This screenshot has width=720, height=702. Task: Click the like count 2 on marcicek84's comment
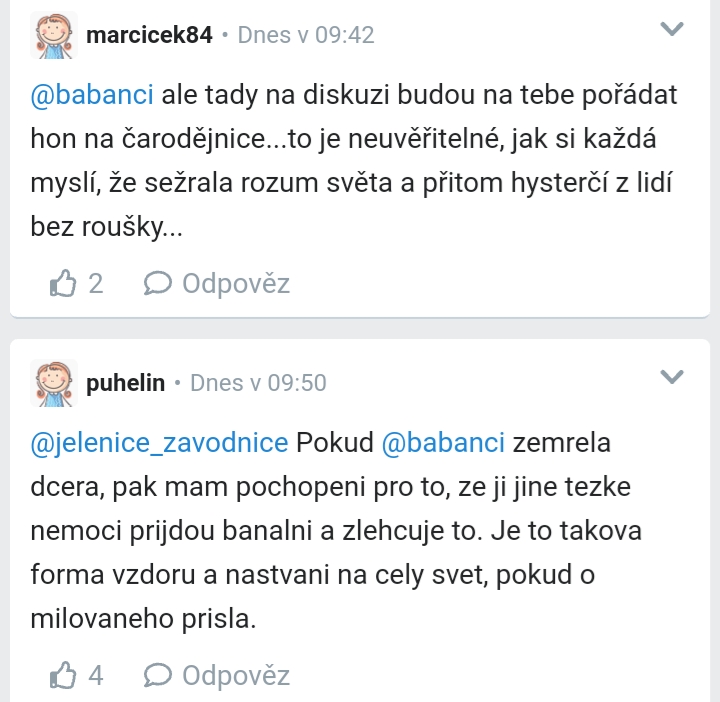pyautogui.click(x=96, y=284)
